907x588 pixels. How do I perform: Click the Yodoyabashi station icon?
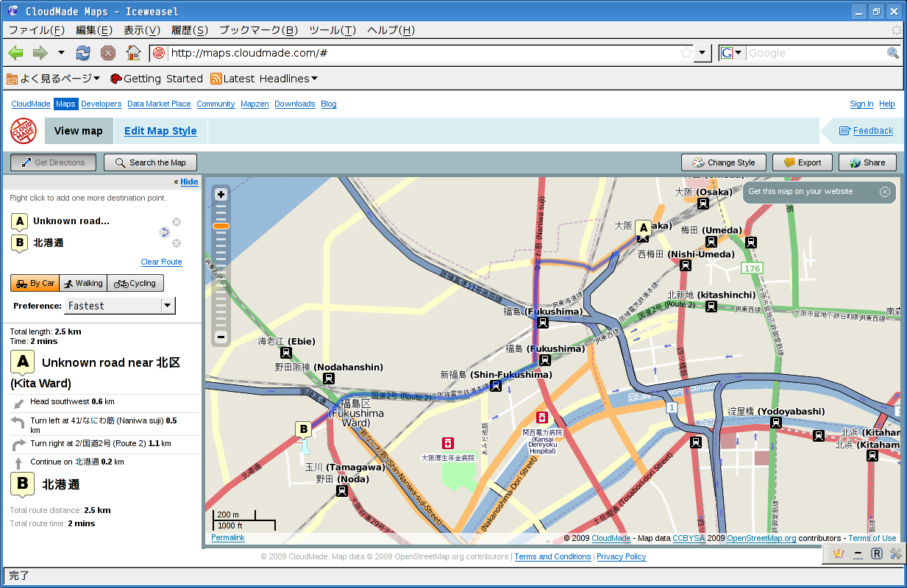click(775, 423)
